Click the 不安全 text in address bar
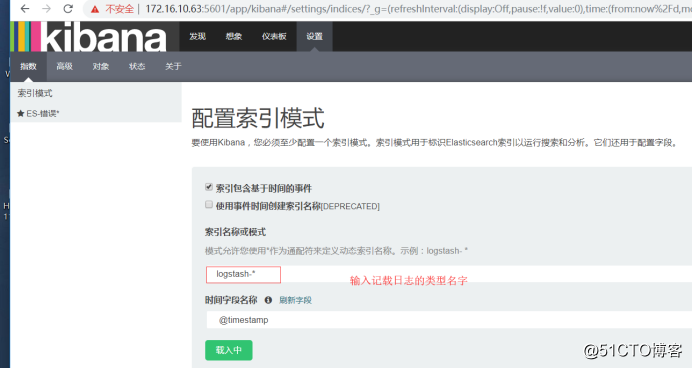Viewport: 692px width, 369px height. tap(119, 9)
